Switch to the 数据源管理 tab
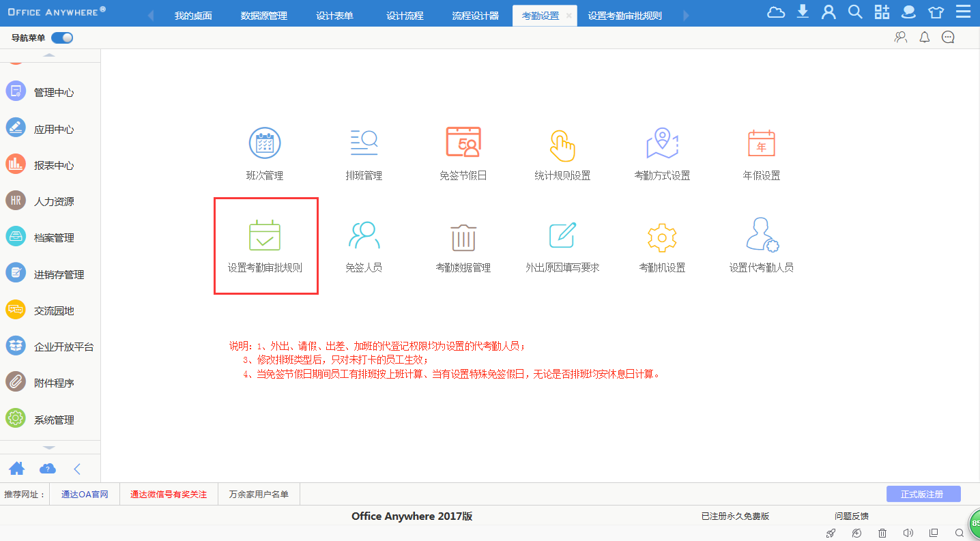Image resolution: width=980 pixels, height=541 pixels. [x=264, y=16]
